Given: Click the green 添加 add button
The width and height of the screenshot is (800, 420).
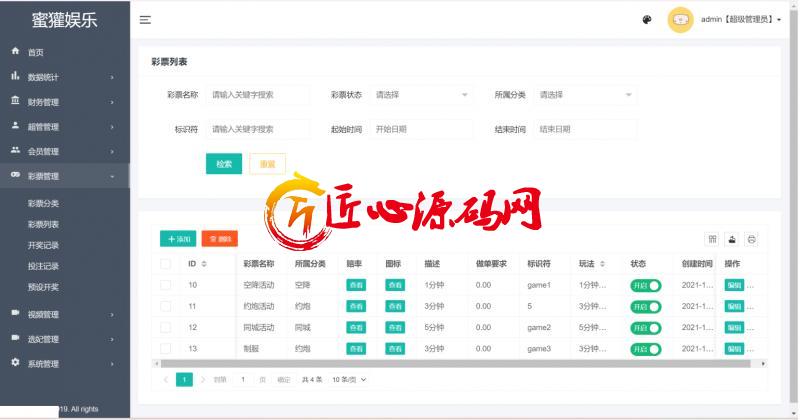Looking at the screenshot, I should tap(178, 239).
